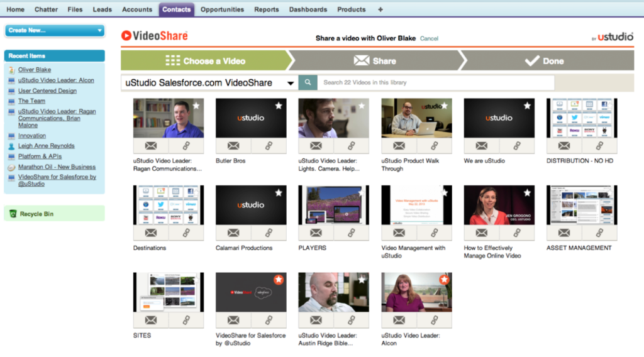Copy link for Ragan Communications video
The width and height of the screenshot is (644, 357).
pos(186,146)
